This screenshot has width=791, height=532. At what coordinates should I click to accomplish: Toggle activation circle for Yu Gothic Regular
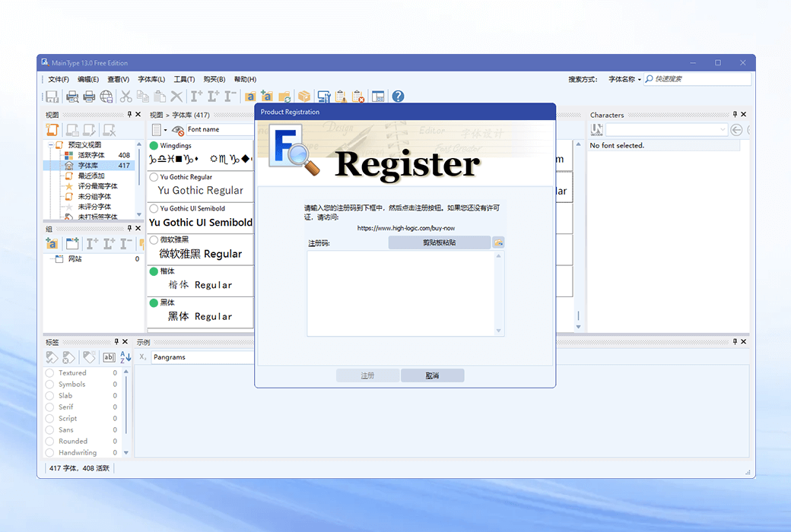click(x=154, y=177)
